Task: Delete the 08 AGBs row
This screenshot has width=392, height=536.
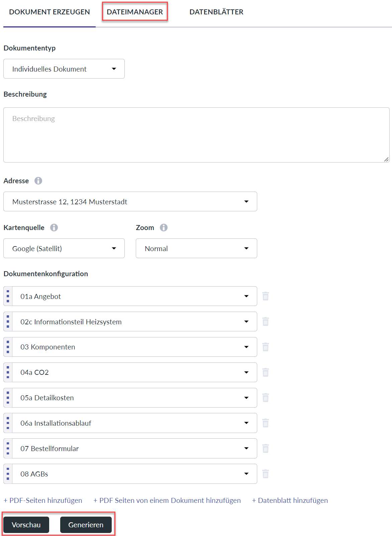Action: (266, 474)
